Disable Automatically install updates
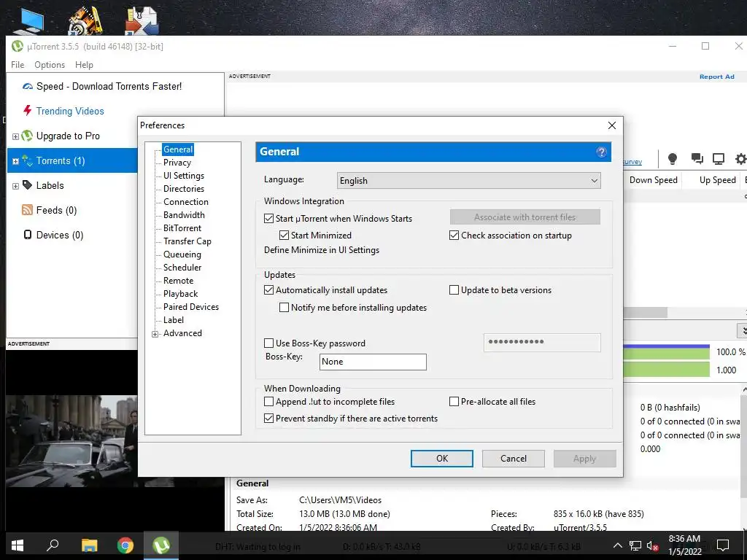747x560 pixels. pyautogui.click(x=268, y=290)
